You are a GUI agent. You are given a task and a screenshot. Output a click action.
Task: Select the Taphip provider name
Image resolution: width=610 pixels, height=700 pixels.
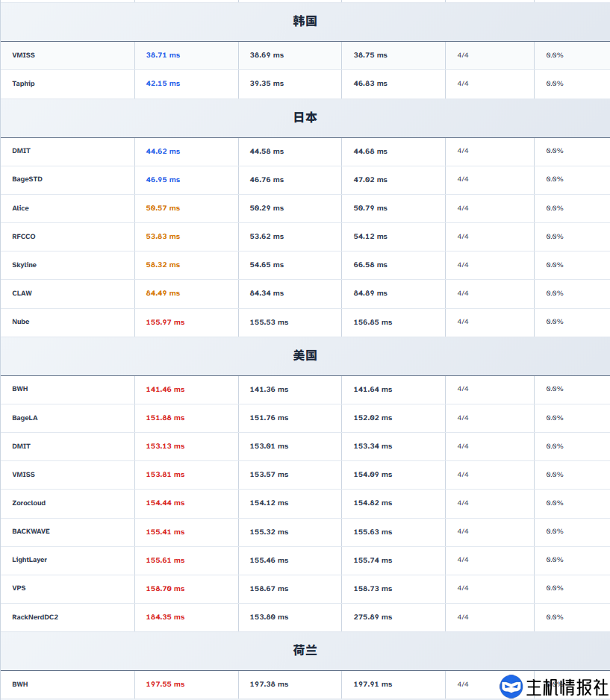pos(23,84)
